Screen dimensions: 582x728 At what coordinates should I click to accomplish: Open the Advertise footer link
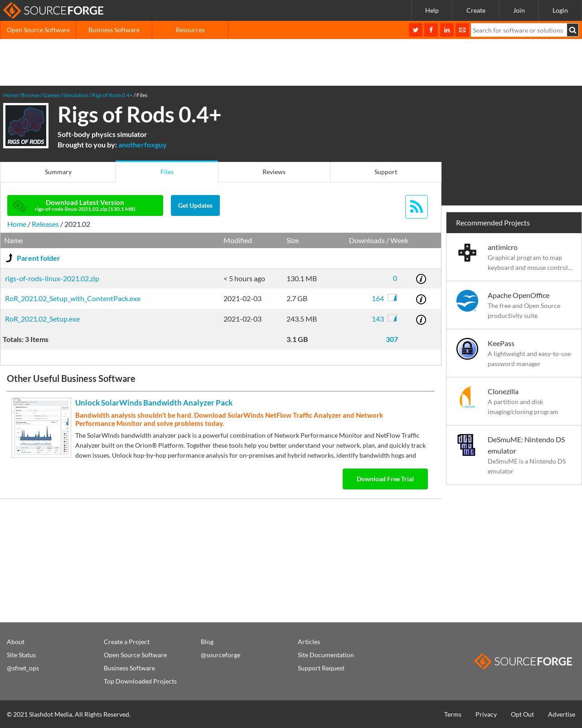pos(562,714)
